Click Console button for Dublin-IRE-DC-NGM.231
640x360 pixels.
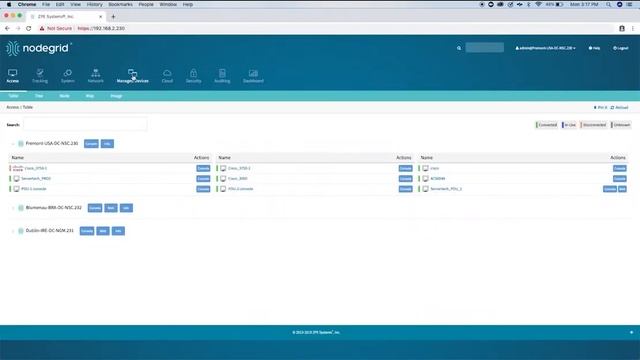click(87, 231)
